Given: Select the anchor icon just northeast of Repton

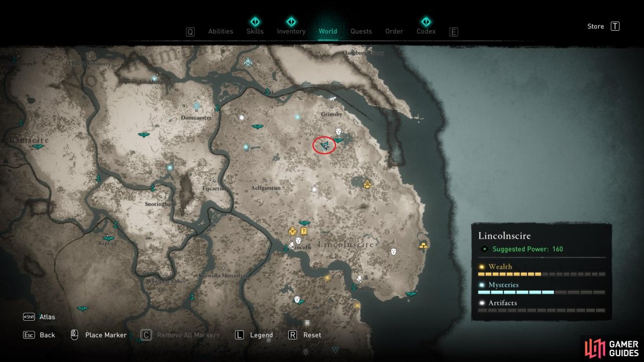Looking at the screenshot, I should click(x=116, y=225).
